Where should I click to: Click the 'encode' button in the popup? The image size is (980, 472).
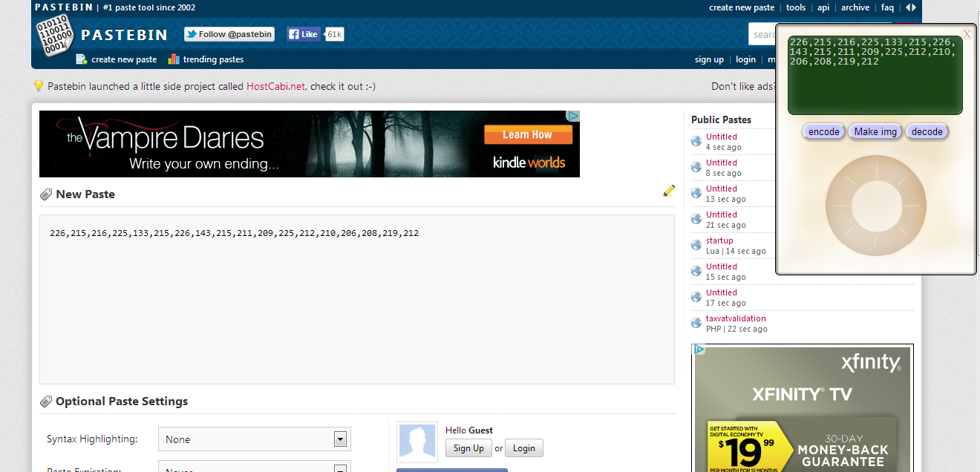point(823,131)
